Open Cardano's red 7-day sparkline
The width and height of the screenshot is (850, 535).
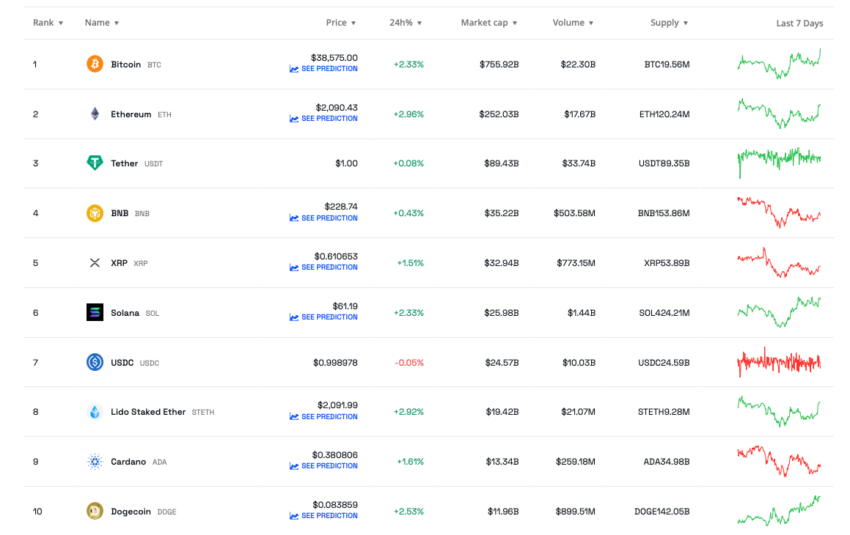[x=779, y=461]
